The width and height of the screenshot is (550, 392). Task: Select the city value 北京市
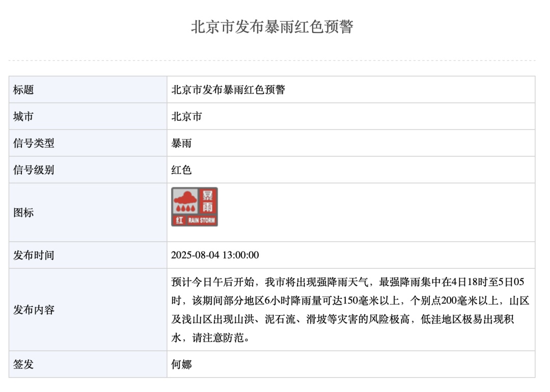point(186,116)
